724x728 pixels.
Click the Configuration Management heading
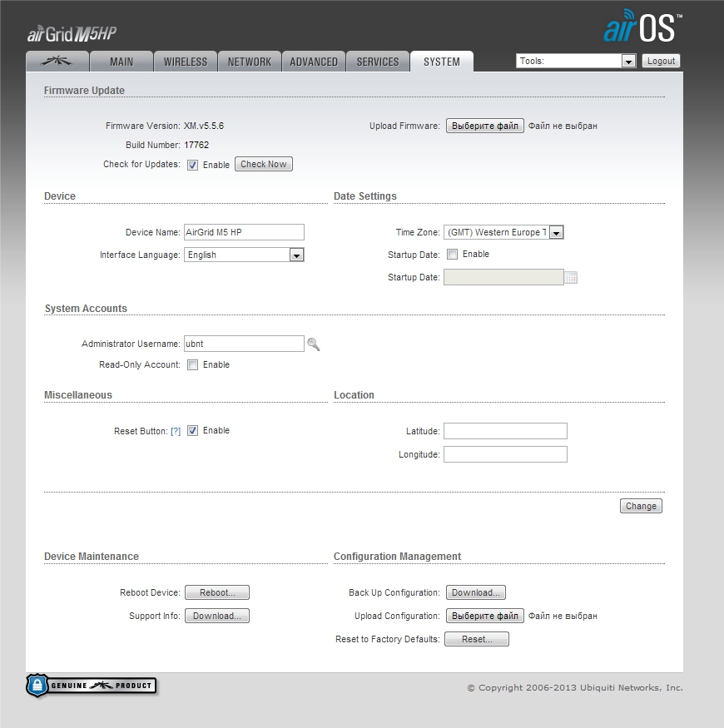point(397,557)
